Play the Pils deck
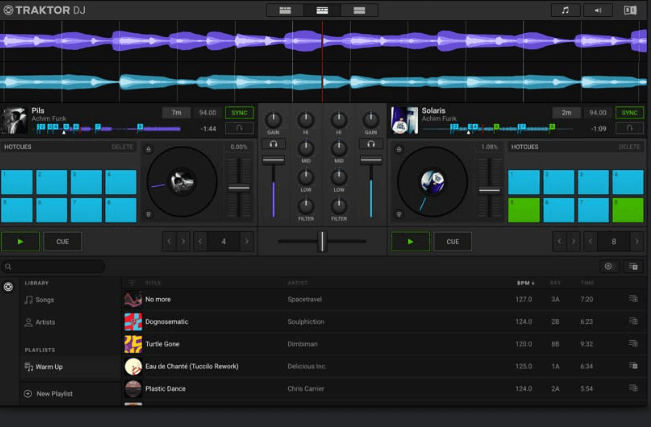Image resolution: width=651 pixels, height=427 pixels. tap(20, 241)
